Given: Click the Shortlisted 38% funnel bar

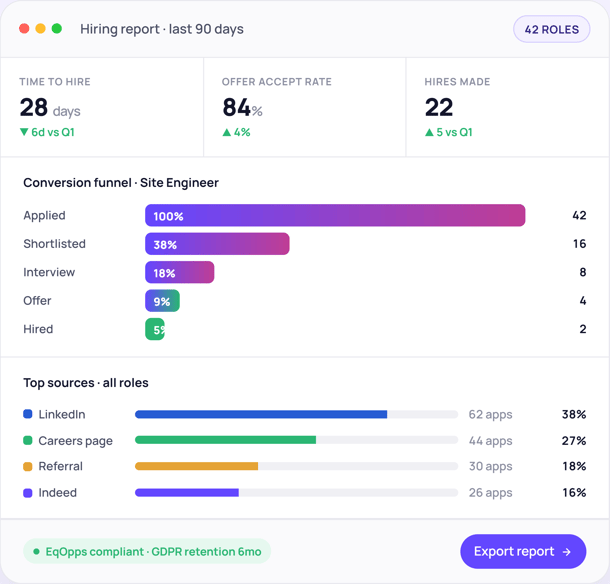Looking at the screenshot, I should (x=217, y=244).
